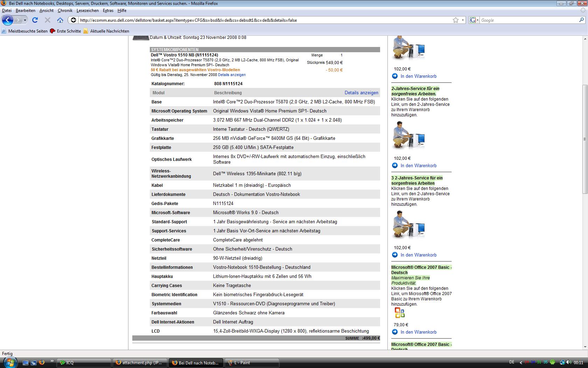The height and width of the screenshot is (368, 588).
Task: Click Show Desktop quick launch icon
Action: pyautogui.click(x=26, y=363)
